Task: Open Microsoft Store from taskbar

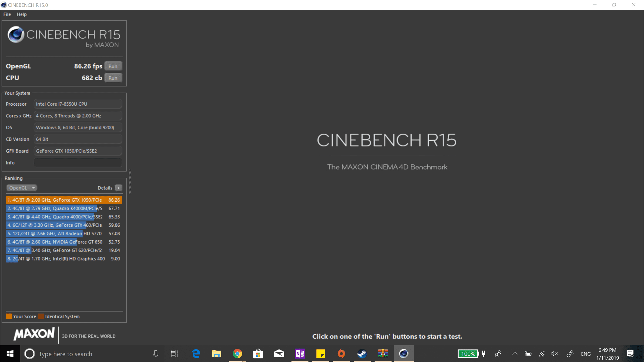Action: (x=258, y=354)
